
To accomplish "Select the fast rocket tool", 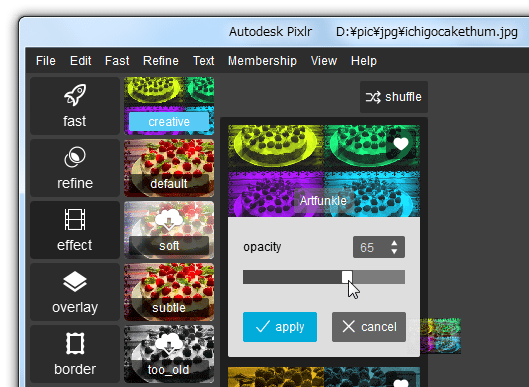I will pos(75,106).
